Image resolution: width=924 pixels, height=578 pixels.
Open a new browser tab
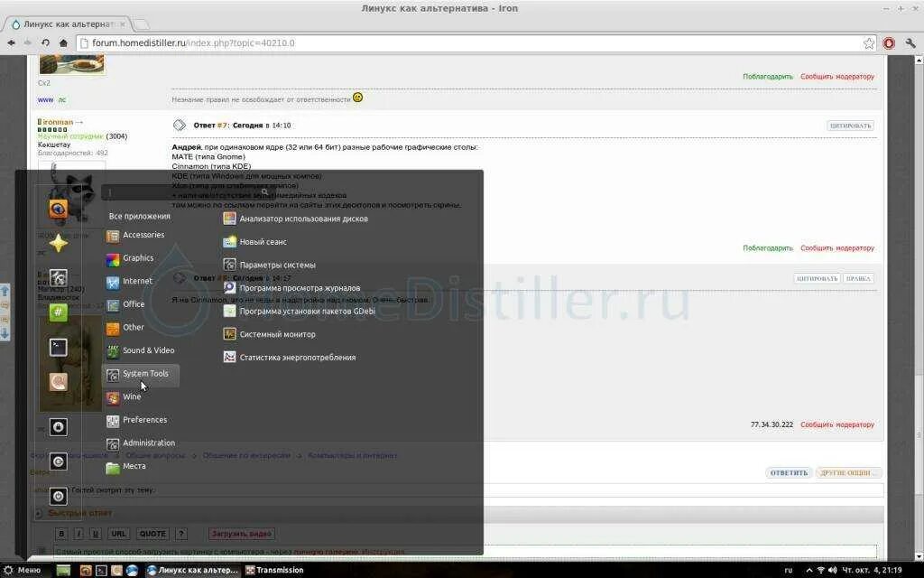click(142, 24)
